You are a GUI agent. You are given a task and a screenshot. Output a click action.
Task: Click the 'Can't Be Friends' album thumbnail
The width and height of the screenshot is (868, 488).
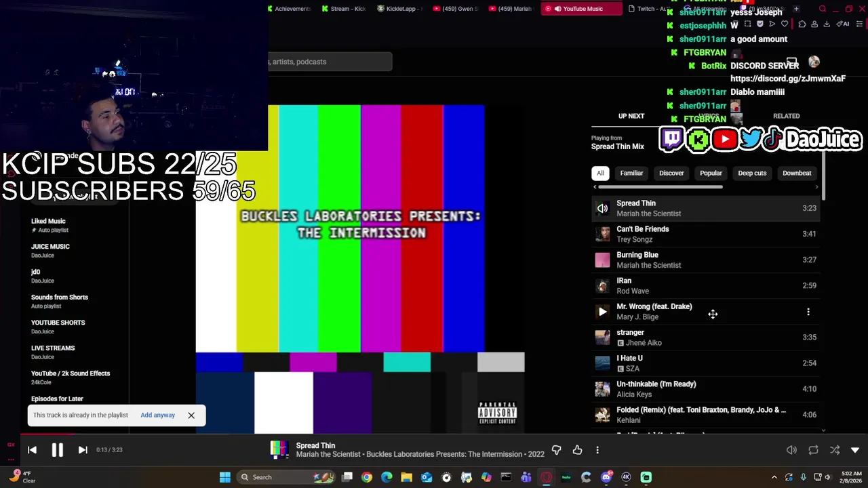click(x=602, y=235)
